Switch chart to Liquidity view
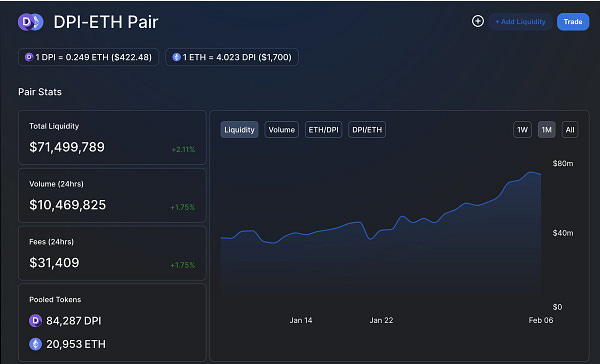Viewport: 600px width, 364px height. (239, 130)
